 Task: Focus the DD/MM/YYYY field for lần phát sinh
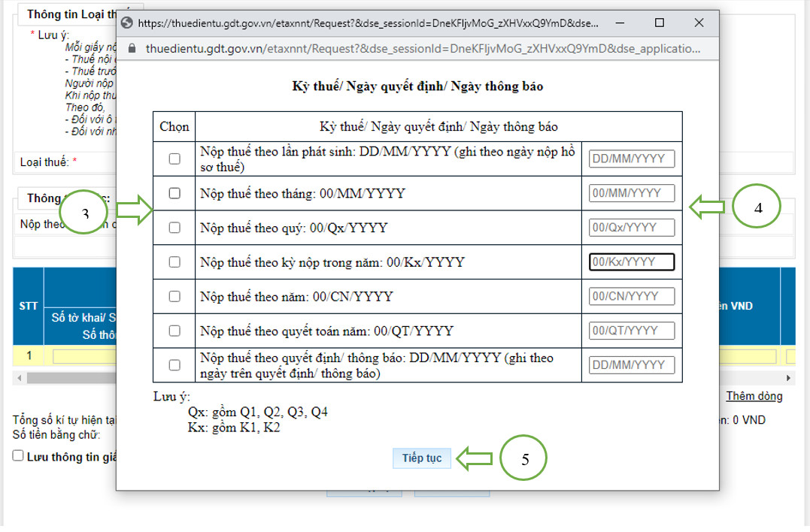(631, 159)
